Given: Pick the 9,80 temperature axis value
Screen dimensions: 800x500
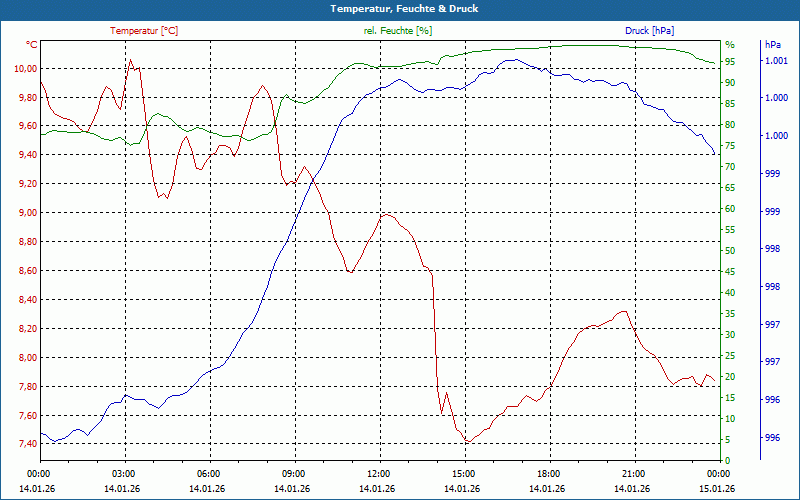Looking at the screenshot, I should (28, 97).
